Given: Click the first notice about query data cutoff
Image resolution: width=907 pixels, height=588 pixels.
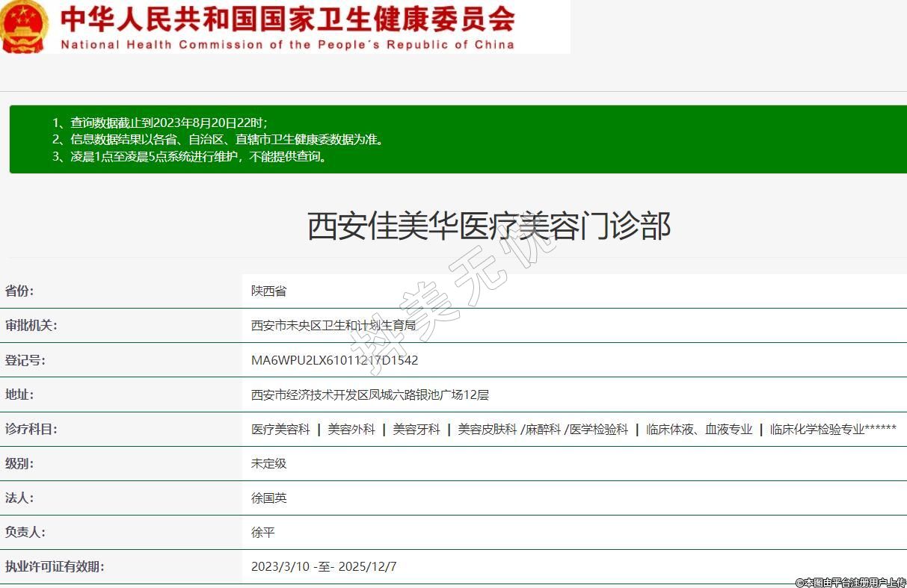Looking at the screenshot, I should (x=159, y=123).
